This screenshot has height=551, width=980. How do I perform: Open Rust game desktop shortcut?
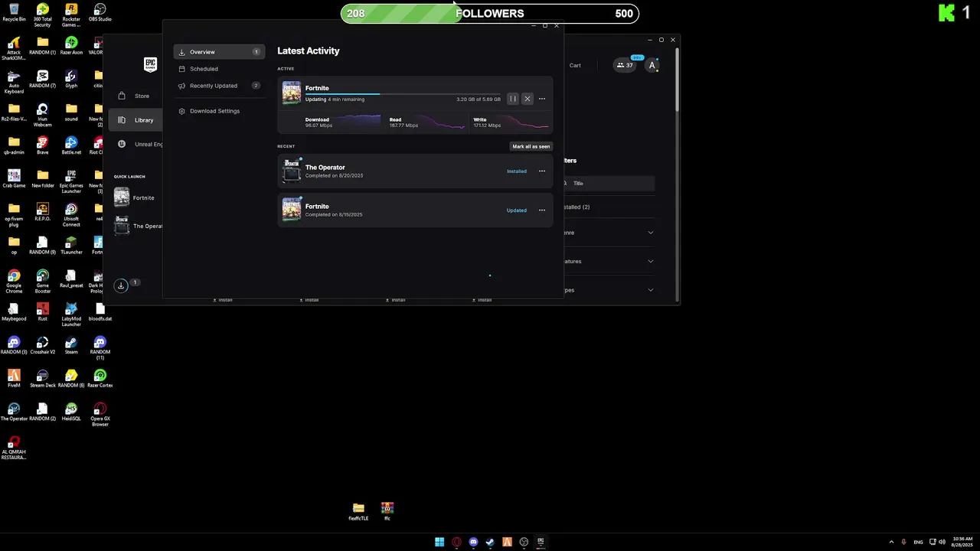(x=42, y=311)
